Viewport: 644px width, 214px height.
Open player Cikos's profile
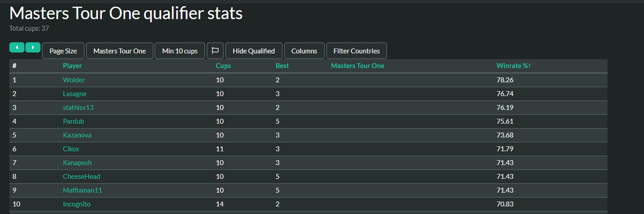[x=71, y=149]
